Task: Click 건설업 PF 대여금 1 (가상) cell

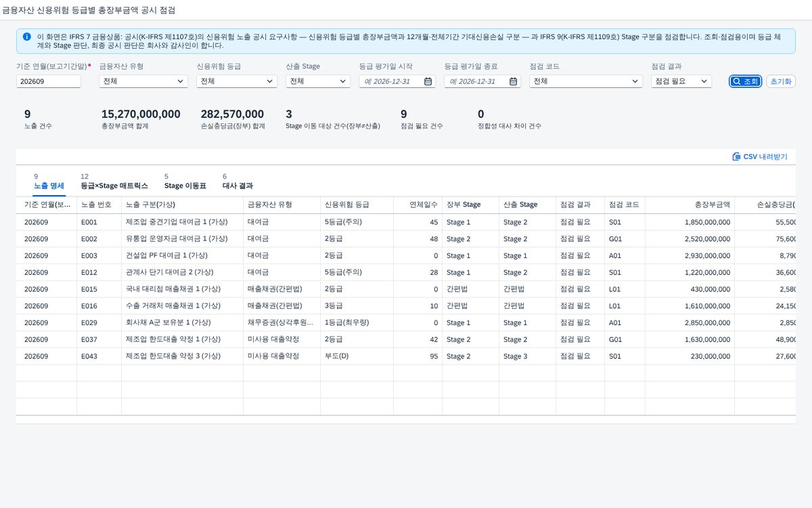Action: pos(182,256)
